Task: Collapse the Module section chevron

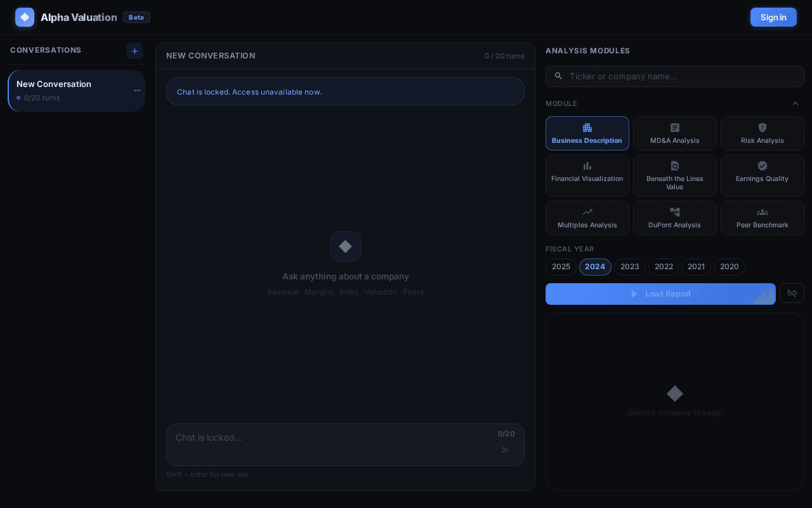Action: [x=796, y=104]
